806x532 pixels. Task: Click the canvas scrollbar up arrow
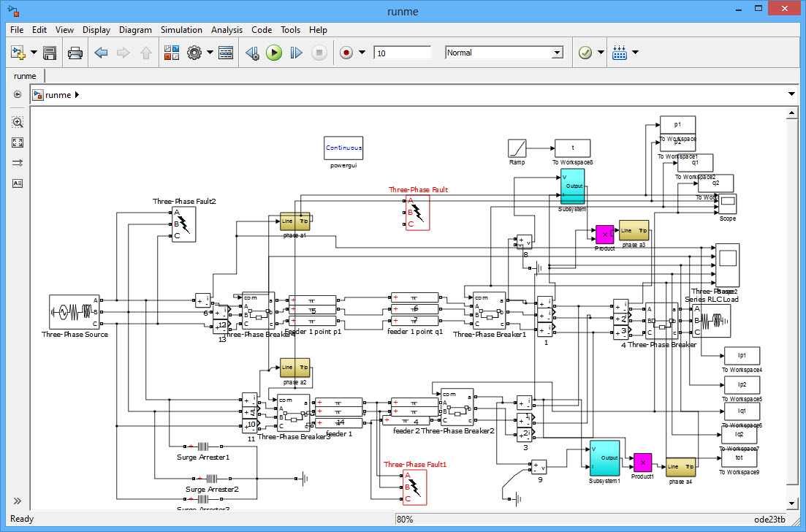792,113
